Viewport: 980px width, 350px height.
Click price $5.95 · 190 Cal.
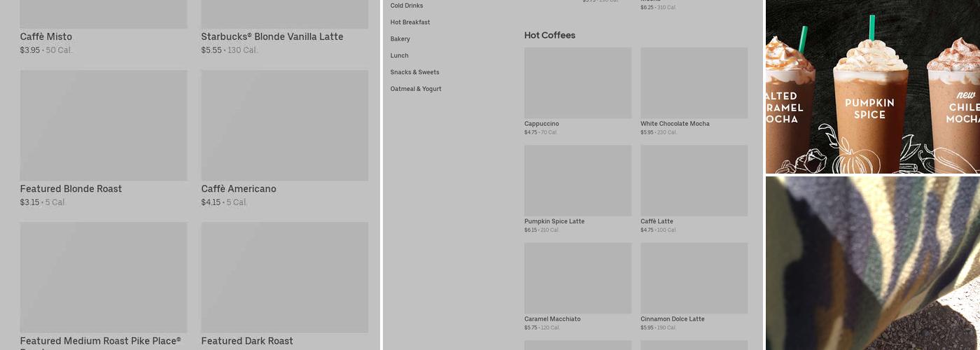(x=659, y=328)
